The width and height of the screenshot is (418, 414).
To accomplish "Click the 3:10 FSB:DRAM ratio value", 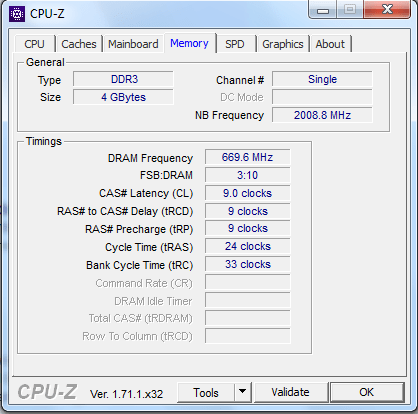I will click(247, 175).
